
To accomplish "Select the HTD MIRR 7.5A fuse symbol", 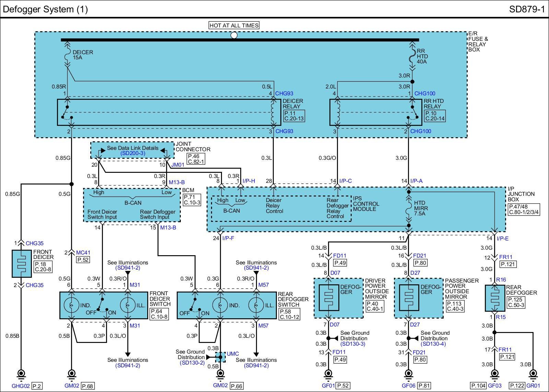I will 409,208.
